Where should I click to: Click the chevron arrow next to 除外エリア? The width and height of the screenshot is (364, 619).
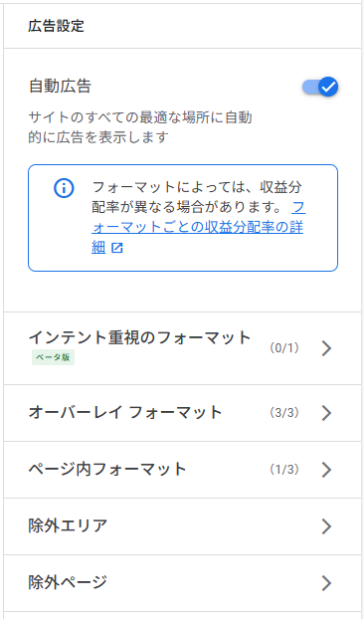click(326, 526)
